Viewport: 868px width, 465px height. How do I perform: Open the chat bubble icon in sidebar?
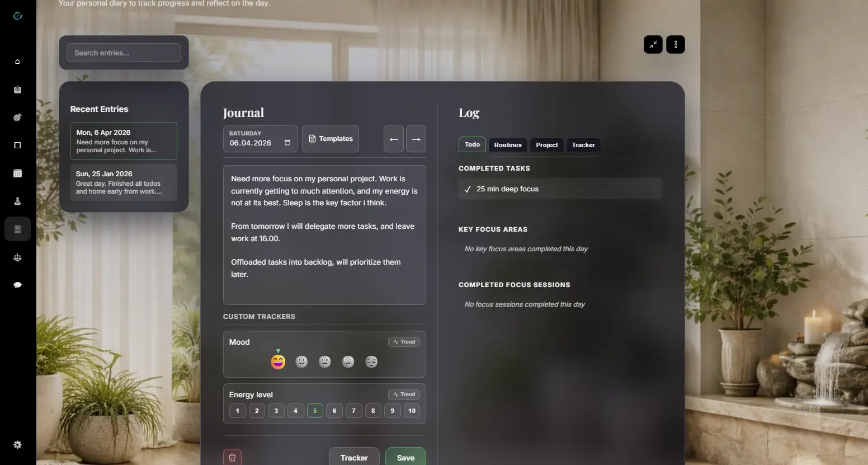point(17,285)
